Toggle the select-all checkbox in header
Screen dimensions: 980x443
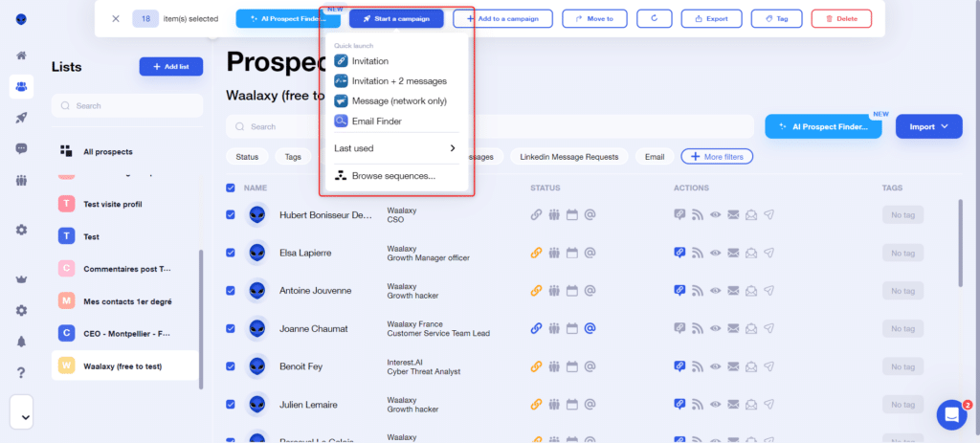(x=230, y=188)
